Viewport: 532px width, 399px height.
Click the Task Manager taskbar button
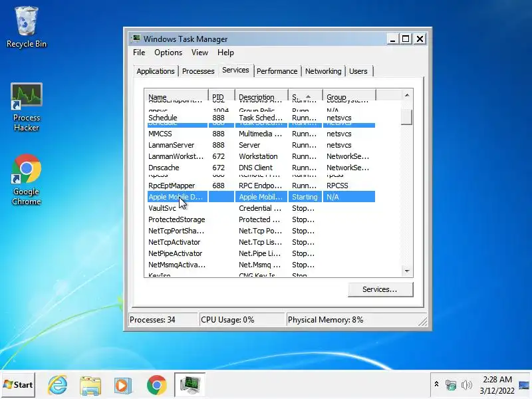coord(190,384)
